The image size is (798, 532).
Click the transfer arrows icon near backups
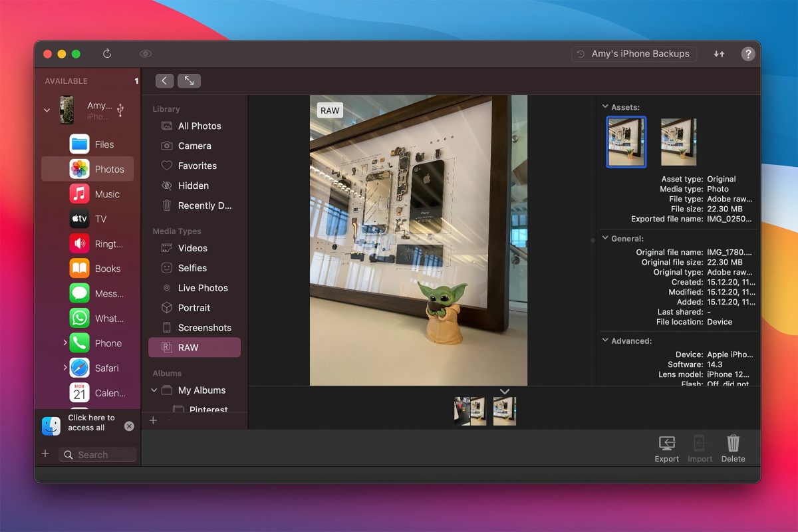click(x=719, y=54)
